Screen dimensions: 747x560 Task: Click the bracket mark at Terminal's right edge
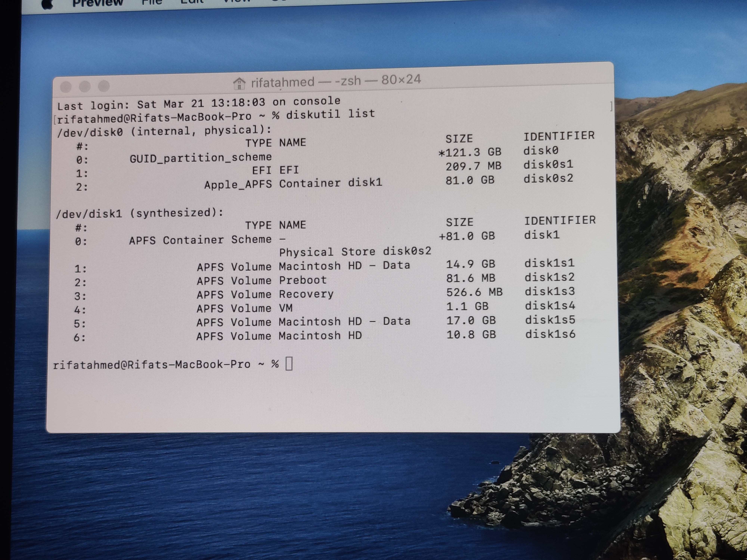pos(611,106)
